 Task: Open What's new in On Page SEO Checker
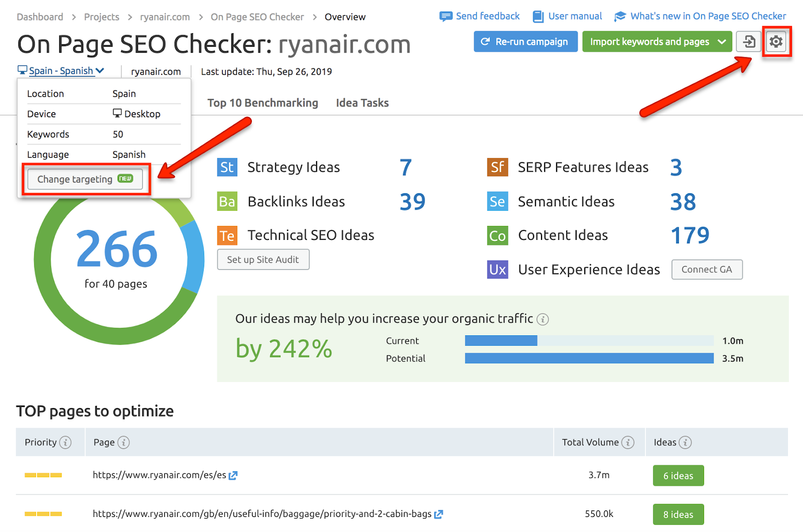[708, 16]
